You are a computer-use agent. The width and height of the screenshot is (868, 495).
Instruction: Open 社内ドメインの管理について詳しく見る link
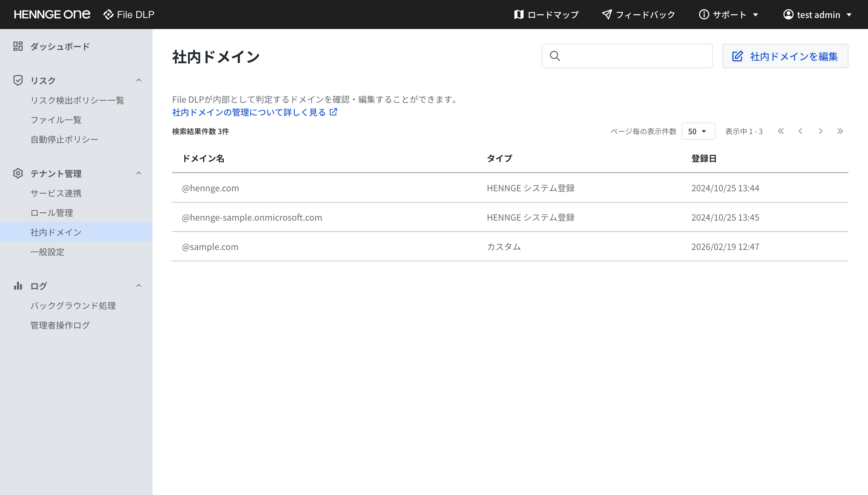click(249, 112)
